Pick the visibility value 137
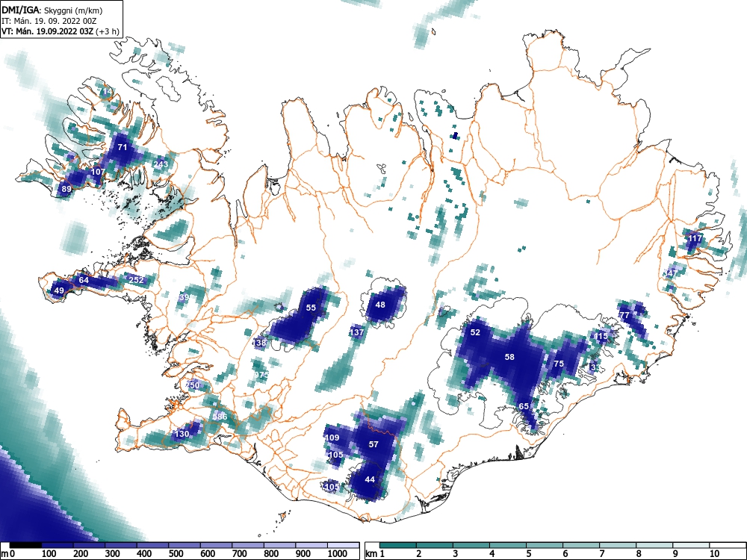The image size is (747, 560). click(357, 332)
